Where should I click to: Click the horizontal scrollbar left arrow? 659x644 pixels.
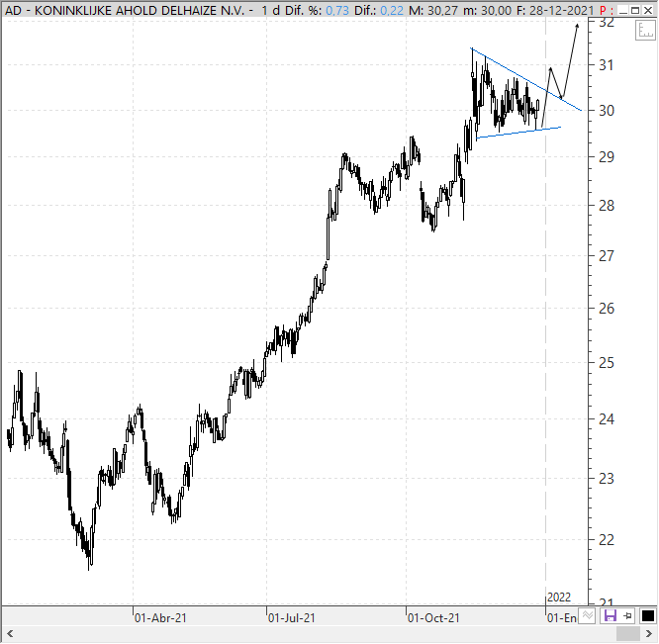pos(10,633)
